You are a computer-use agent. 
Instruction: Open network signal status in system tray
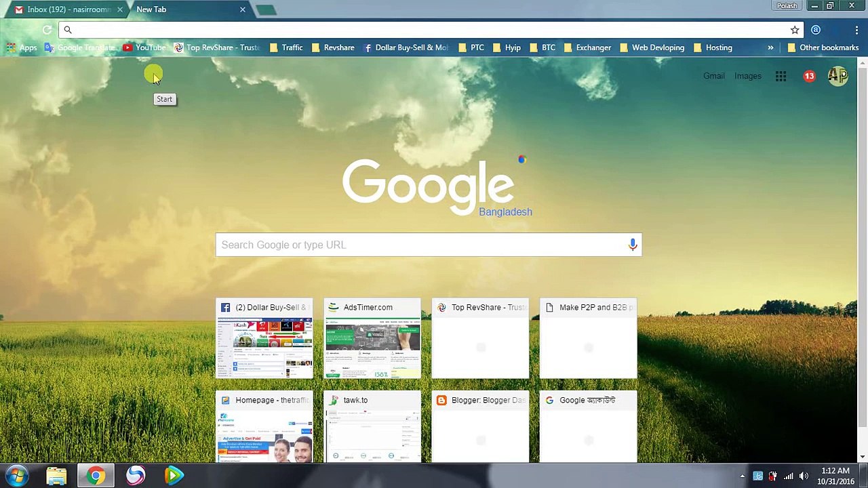[788, 476]
